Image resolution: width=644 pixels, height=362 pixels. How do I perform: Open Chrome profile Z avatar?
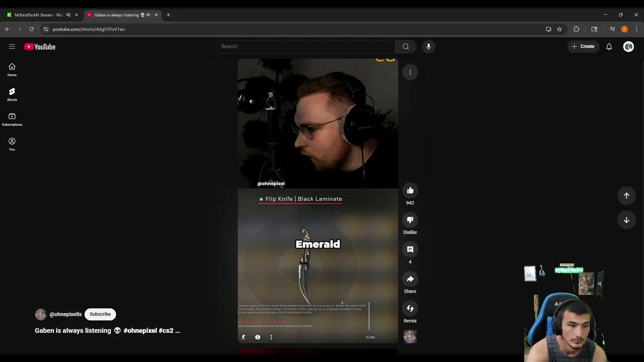[624, 29]
